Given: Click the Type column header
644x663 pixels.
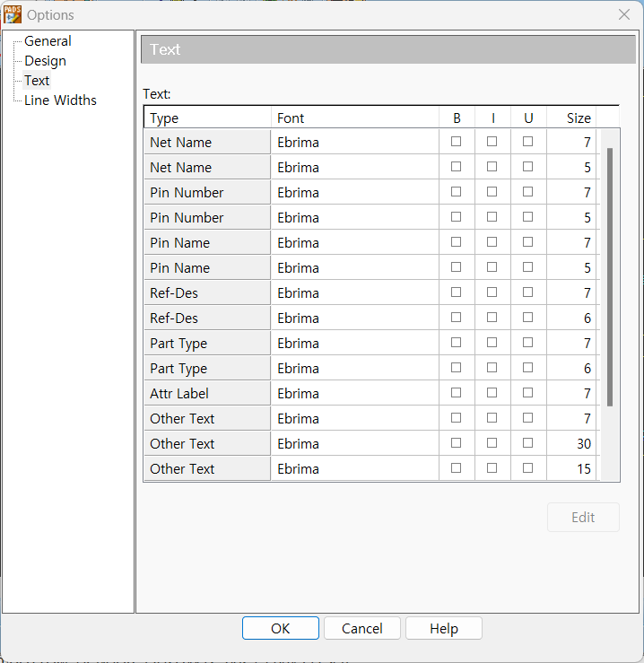Looking at the screenshot, I should tap(207, 118).
